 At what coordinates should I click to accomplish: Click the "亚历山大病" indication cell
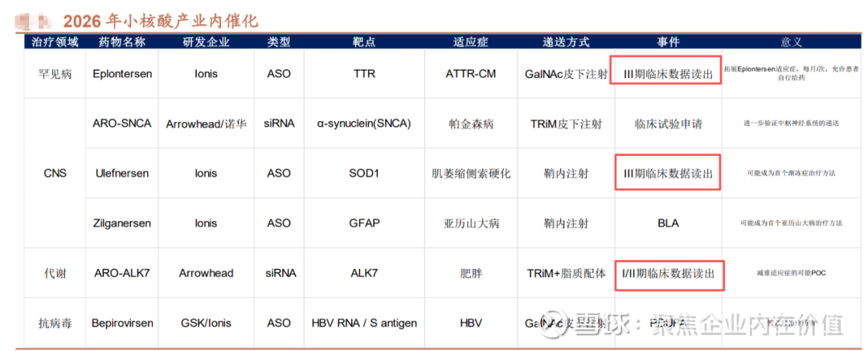click(x=470, y=223)
